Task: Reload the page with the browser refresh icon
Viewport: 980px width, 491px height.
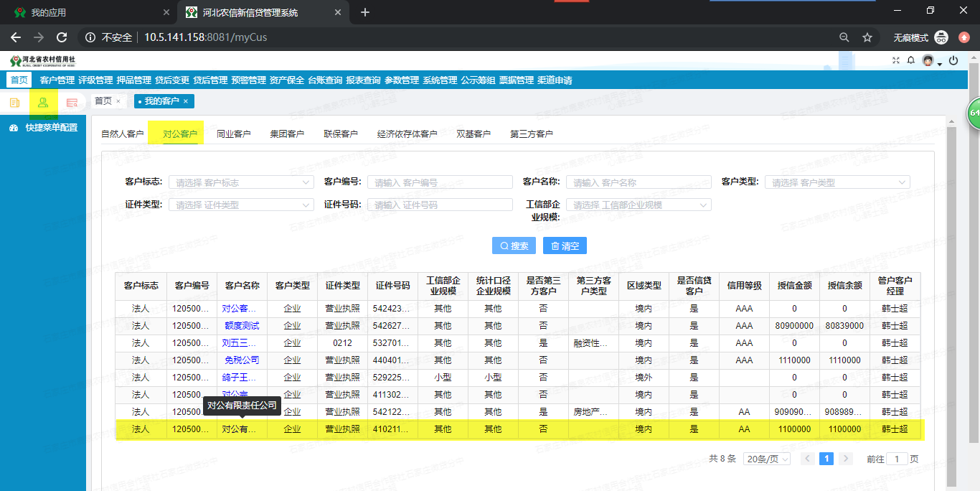Action: (x=62, y=37)
